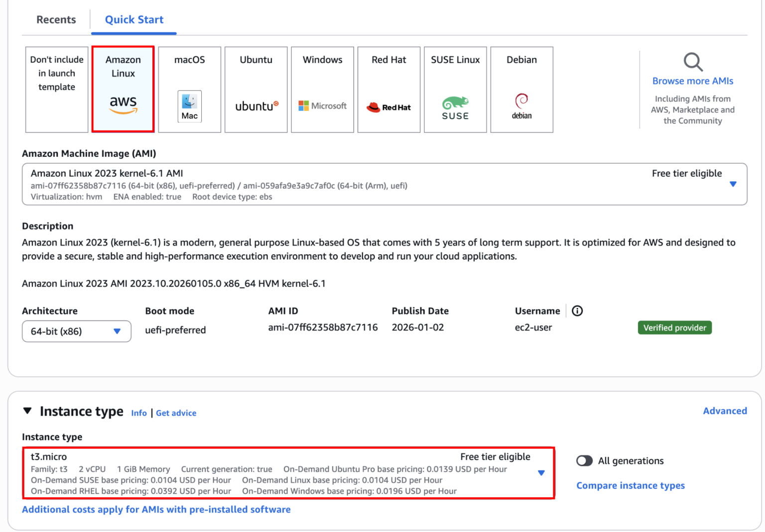The height and width of the screenshot is (532, 765).
Task: Click the Browse more AMIs link
Action: (x=693, y=81)
